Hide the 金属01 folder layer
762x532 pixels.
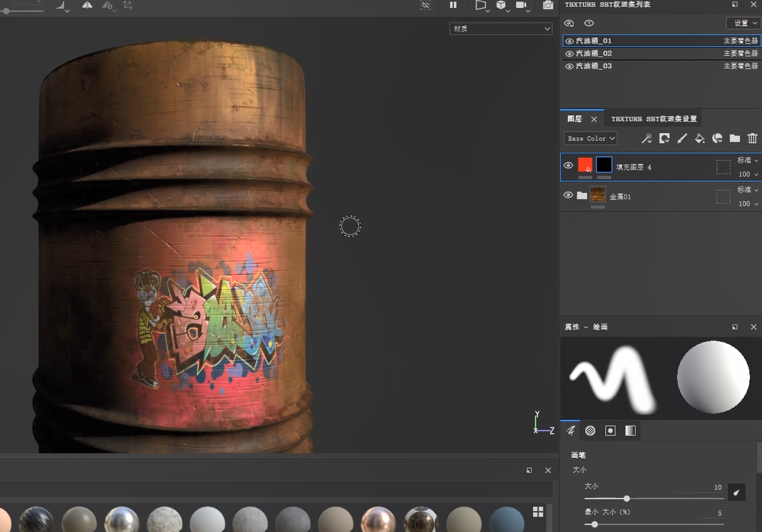(569, 195)
